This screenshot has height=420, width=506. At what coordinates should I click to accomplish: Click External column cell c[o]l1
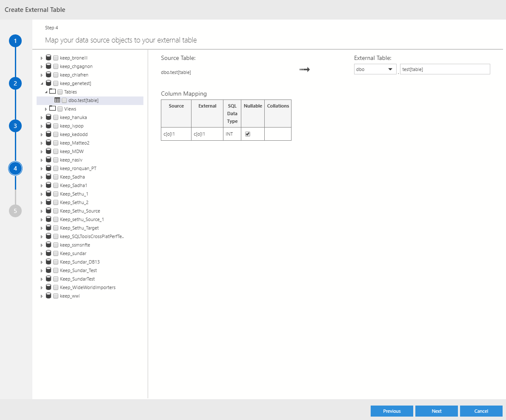coord(207,134)
